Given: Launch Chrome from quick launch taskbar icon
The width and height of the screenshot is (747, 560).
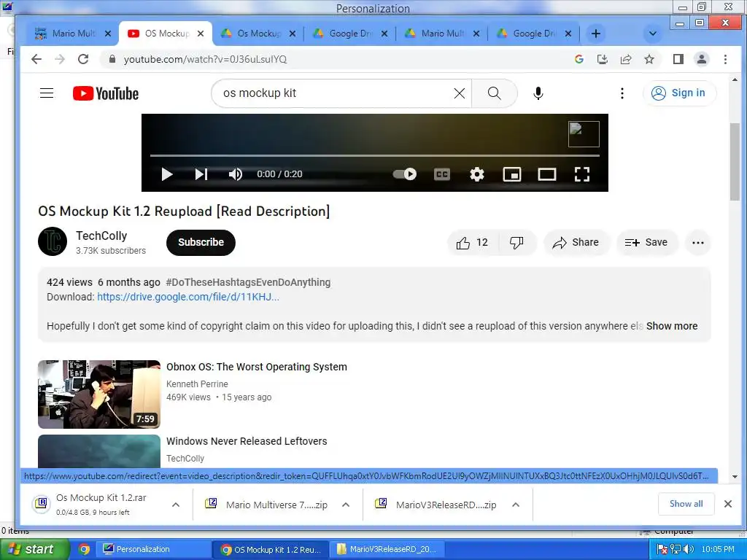Looking at the screenshot, I should (x=85, y=549).
